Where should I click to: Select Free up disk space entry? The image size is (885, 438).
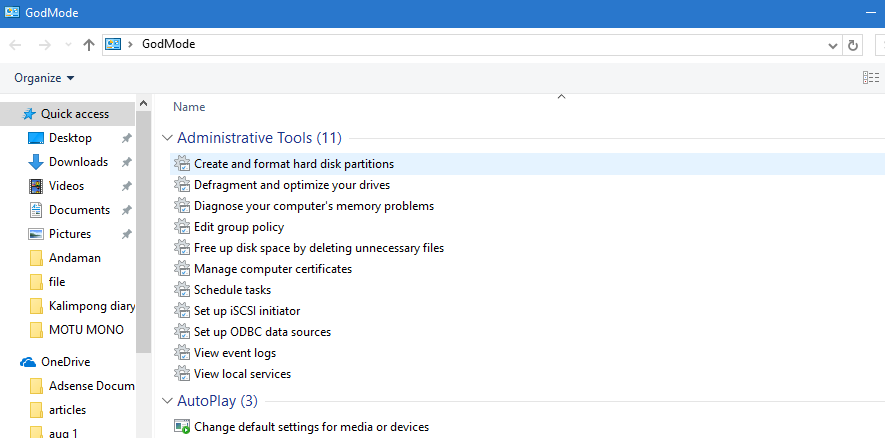319,248
